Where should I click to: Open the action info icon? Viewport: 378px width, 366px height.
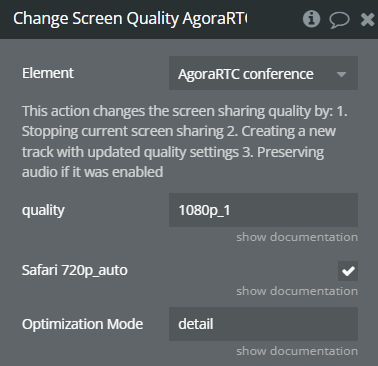pos(311,19)
